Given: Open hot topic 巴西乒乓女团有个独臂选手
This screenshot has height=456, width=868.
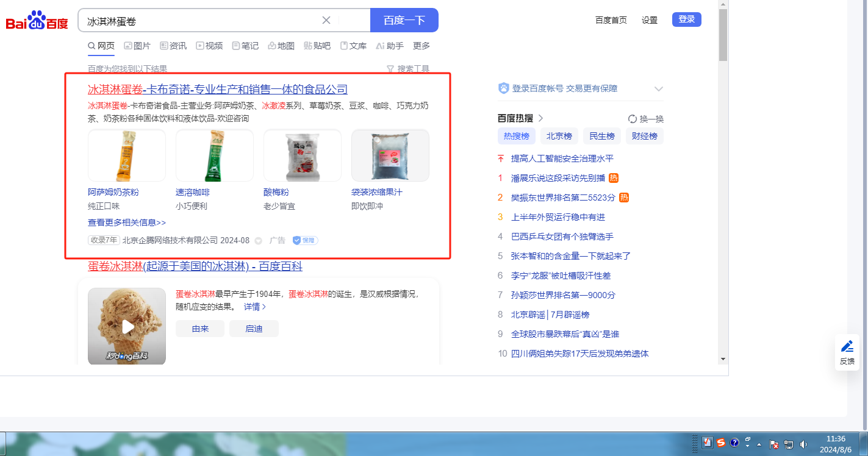Looking at the screenshot, I should click(x=562, y=237).
